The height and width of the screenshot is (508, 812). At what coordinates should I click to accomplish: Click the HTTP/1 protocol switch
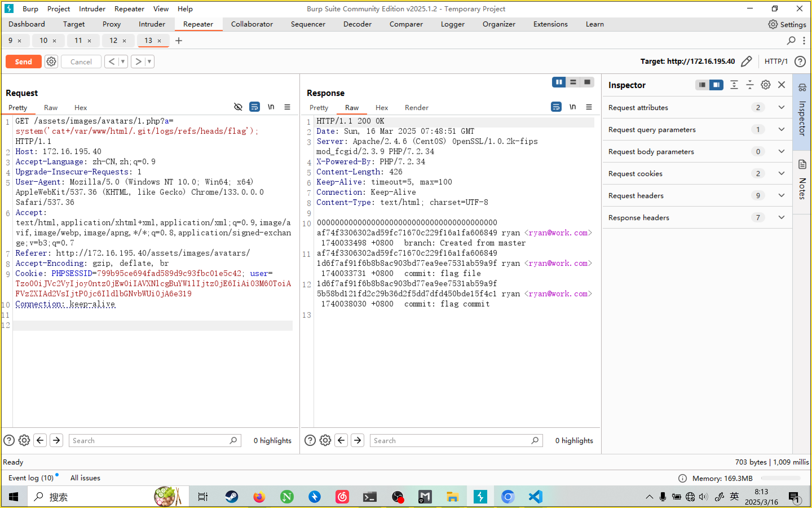tap(776, 61)
